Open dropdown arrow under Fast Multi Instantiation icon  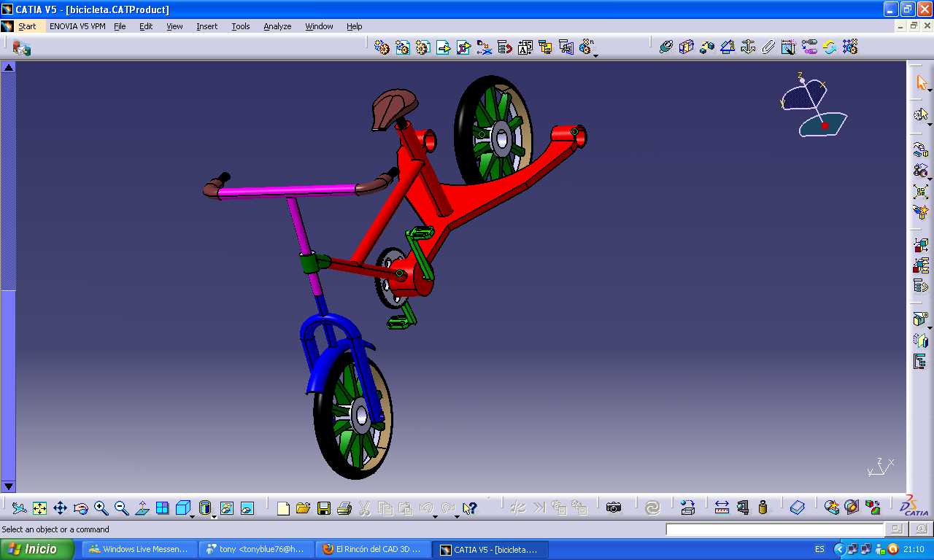tap(595, 56)
